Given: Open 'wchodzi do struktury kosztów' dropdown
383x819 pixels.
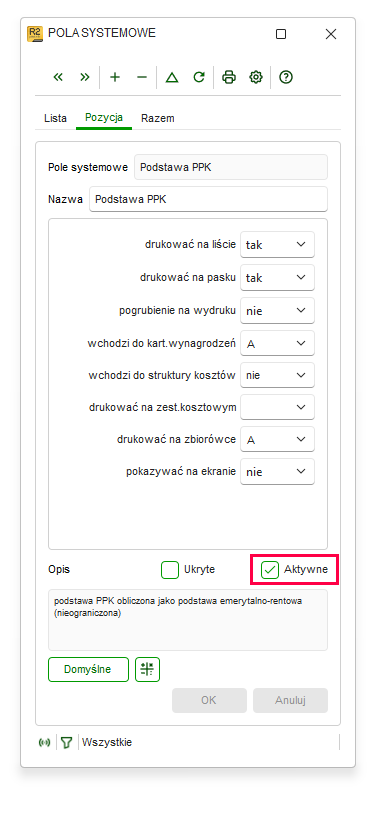Looking at the screenshot, I should 277,375.
